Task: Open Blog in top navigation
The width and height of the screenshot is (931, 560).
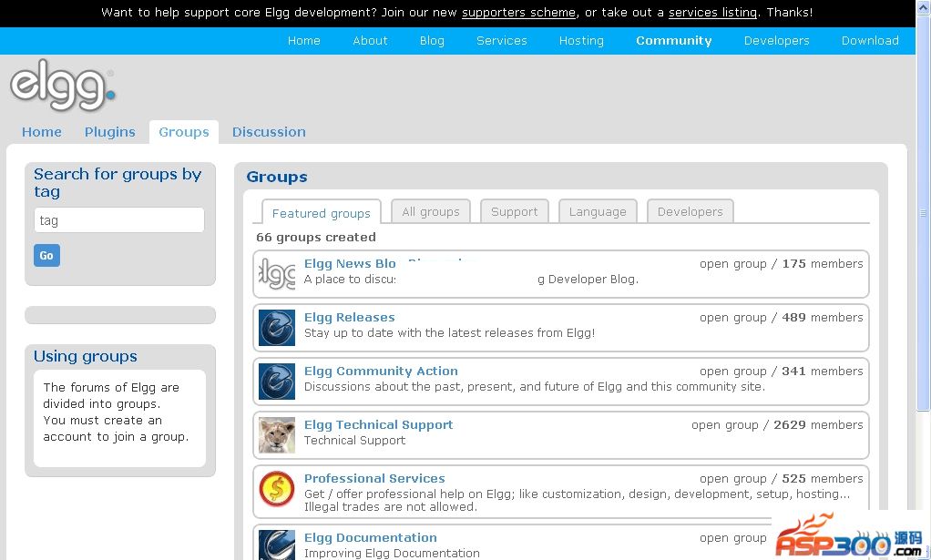Action: tap(432, 40)
